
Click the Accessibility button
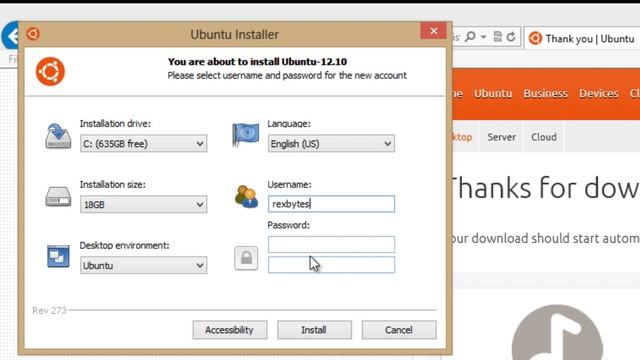230,330
